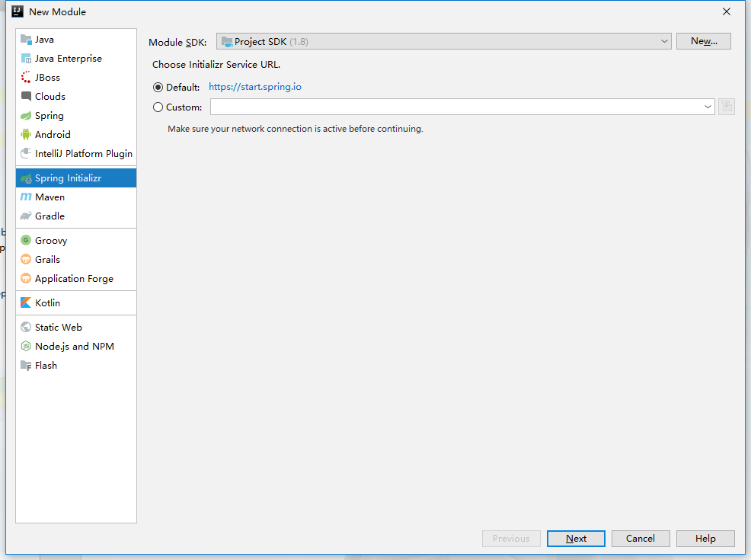Click the Groovy green G icon
Viewport: 751px width, 560px height.
26,241
